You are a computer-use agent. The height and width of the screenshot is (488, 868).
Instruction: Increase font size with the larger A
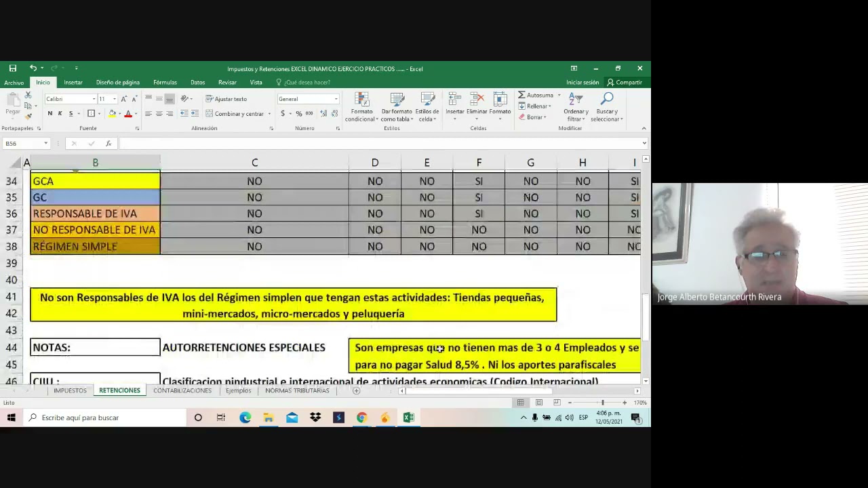[123, 99]
